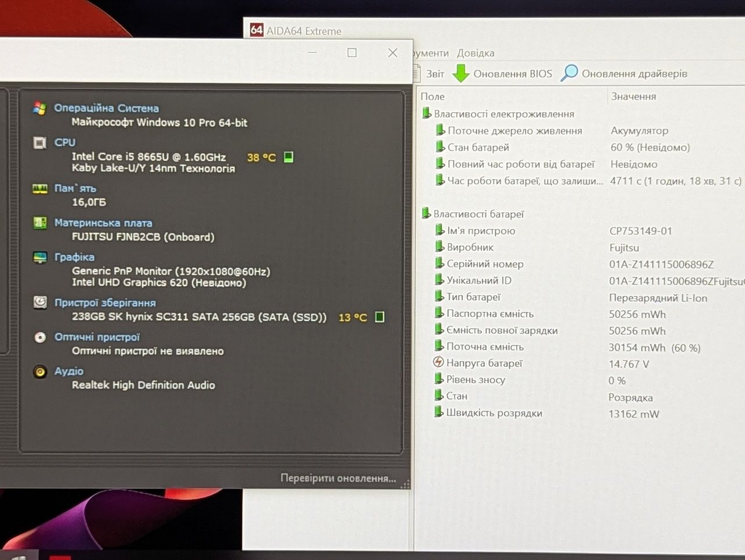745x560 pixels.
Task: Click the icon beside Ім'я пристрою
Action: click(x=440, y=230)
